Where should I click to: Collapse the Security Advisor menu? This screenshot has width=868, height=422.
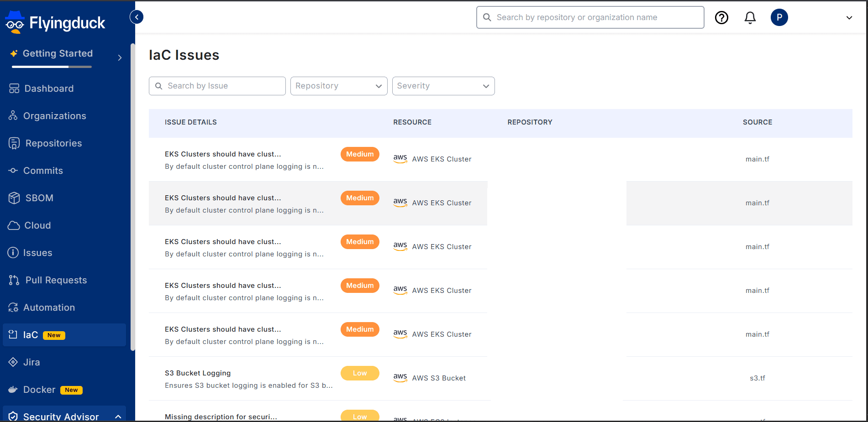pos(118,417)
